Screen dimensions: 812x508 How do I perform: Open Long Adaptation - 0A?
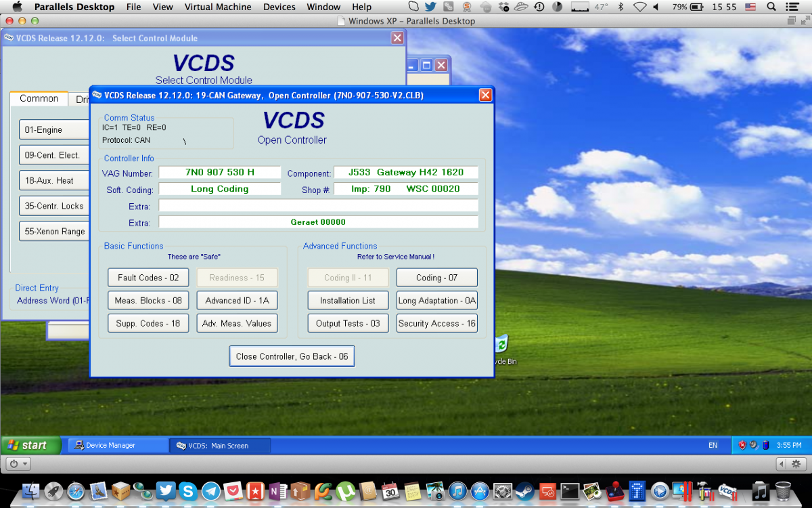pos(437,301)
